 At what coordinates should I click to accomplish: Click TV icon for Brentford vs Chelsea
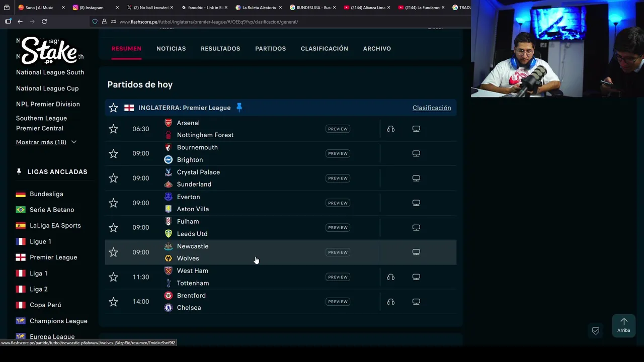[x=416, y=302]
